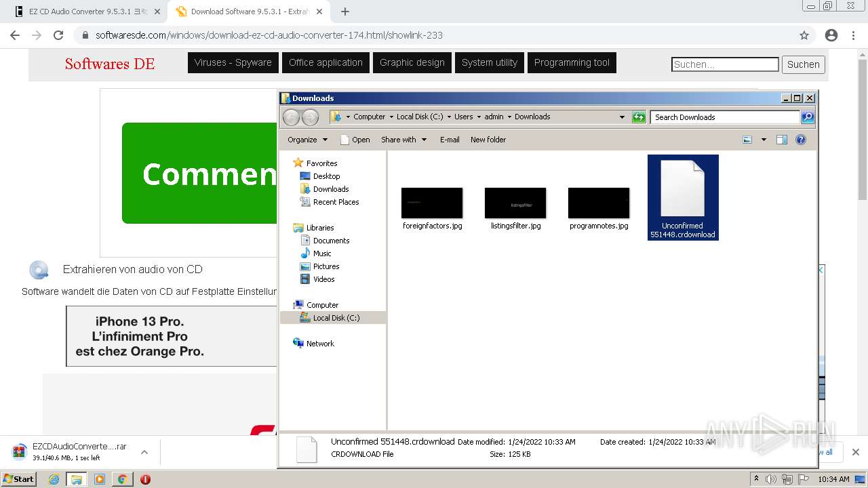Click the green Comment banner
The height and width of the screenshot is (488, 868).
(x=199, y=173)
